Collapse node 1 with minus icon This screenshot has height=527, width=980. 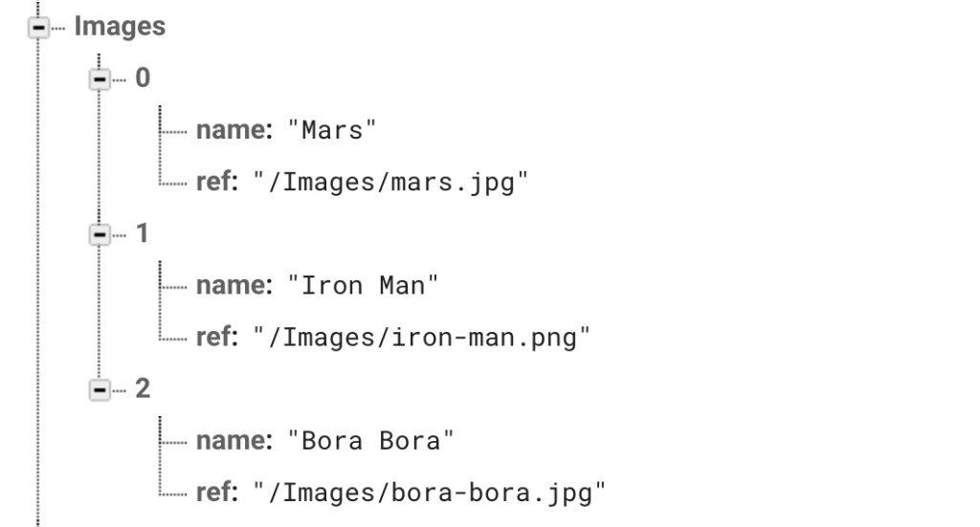100,234
